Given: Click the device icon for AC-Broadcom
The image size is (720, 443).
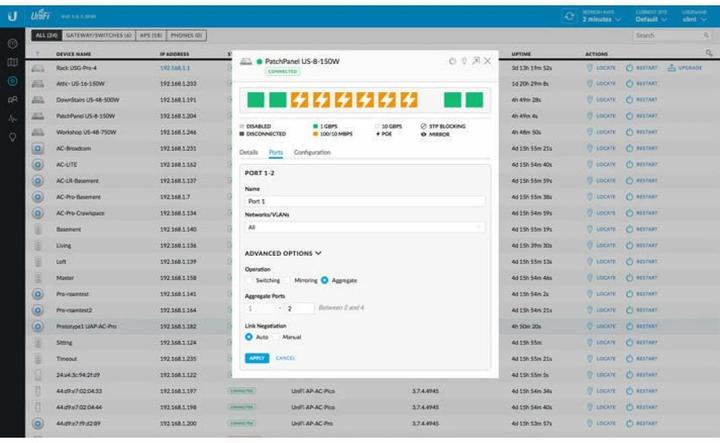Looking at the screenshot, I should tap(38, 148).
